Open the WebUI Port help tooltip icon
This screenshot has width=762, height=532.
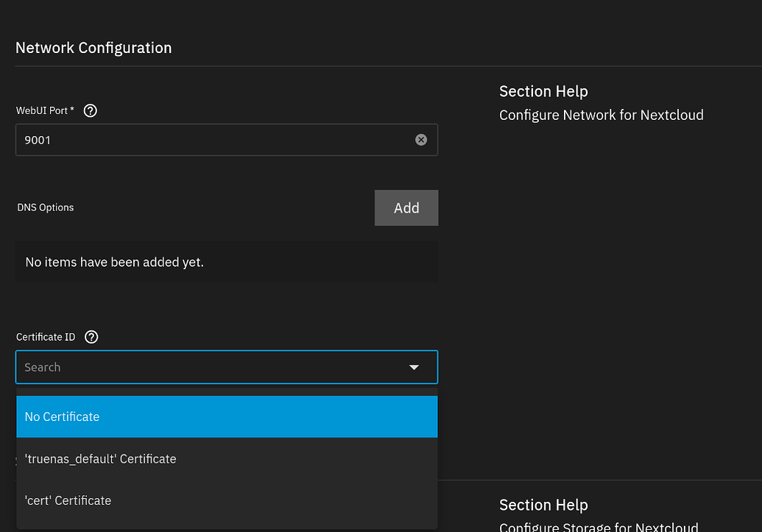click(90, 110)
